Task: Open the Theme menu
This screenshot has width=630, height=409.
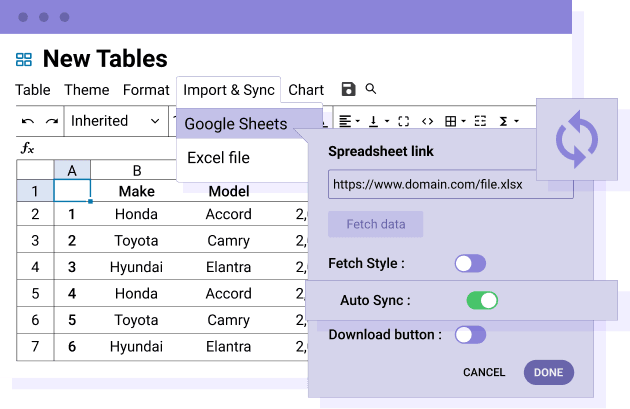Action: tap(87, 90)
